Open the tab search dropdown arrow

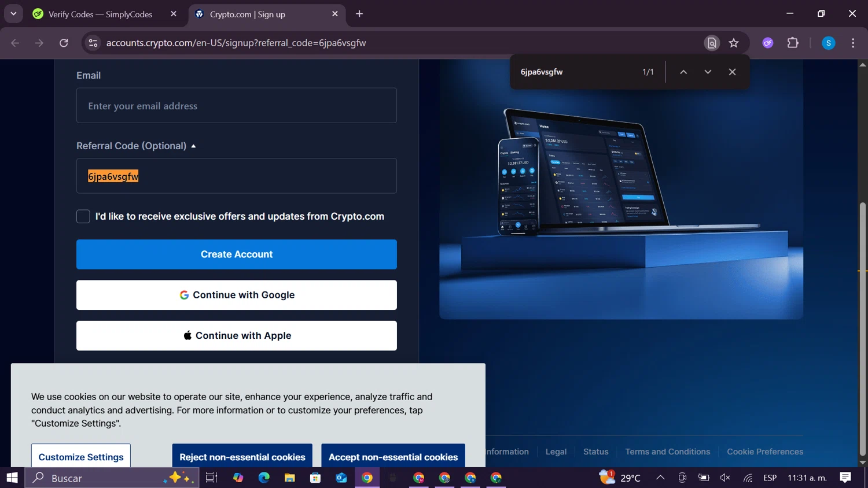click(13, 14)
